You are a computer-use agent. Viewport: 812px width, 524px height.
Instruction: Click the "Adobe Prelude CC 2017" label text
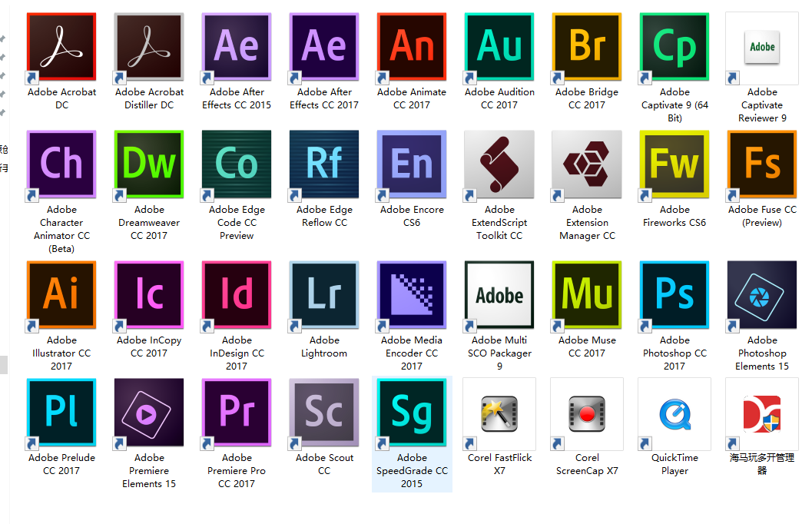click(x=61, y=464)
